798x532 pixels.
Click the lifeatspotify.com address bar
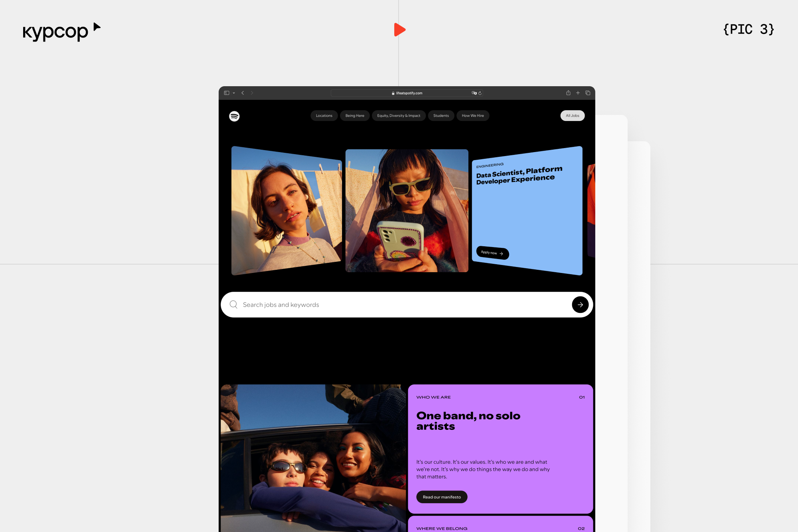tap(407, 93)
